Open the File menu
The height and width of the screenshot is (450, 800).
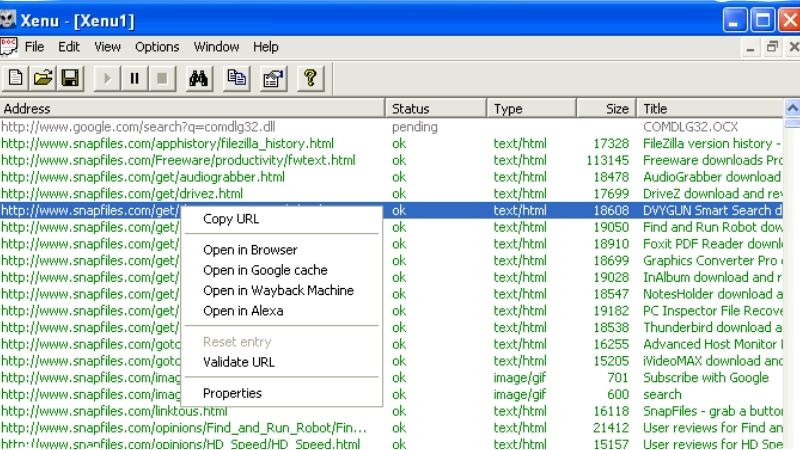[x=35, y=47]
